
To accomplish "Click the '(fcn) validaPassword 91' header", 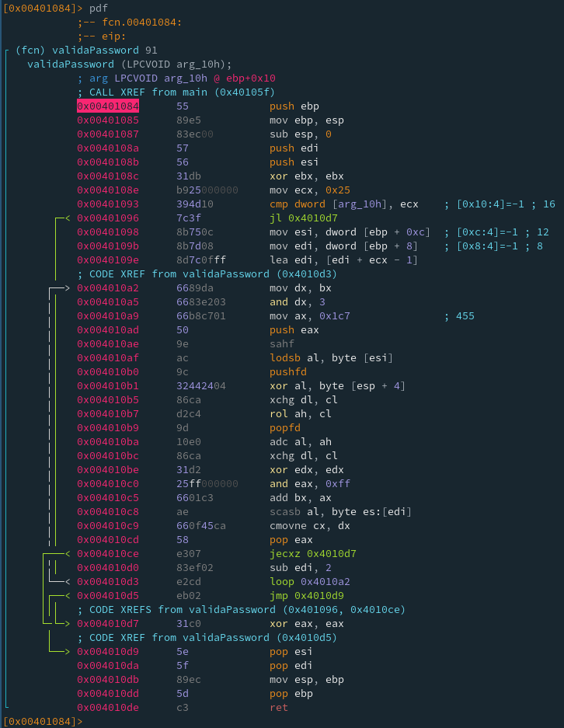I will click(86, 51).
